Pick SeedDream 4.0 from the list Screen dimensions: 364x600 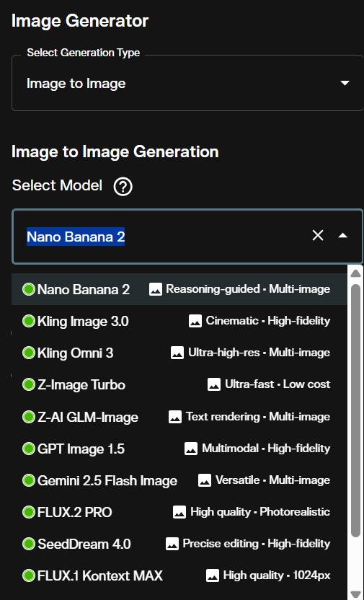click(179, 544)
